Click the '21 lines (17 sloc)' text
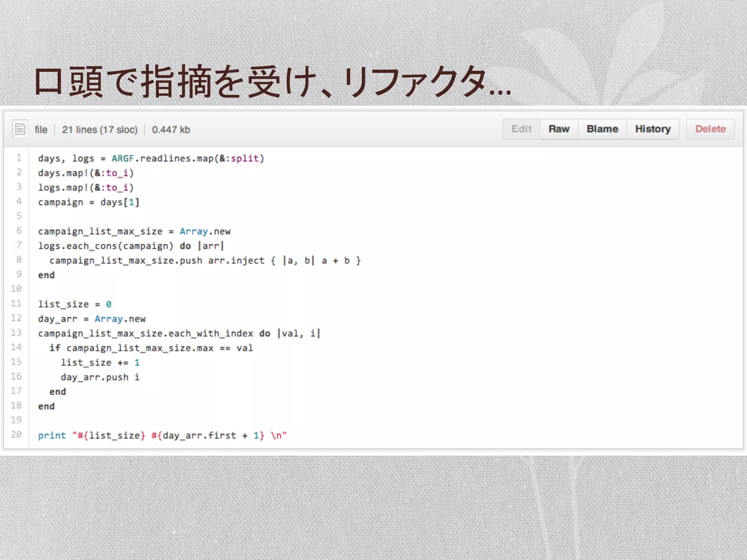747x560 pixels. [x=100, y=130]
